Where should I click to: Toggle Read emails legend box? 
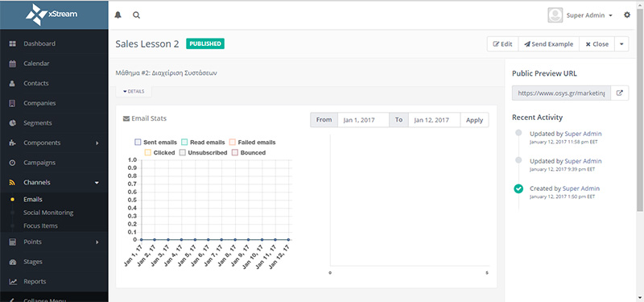[184, 143]
